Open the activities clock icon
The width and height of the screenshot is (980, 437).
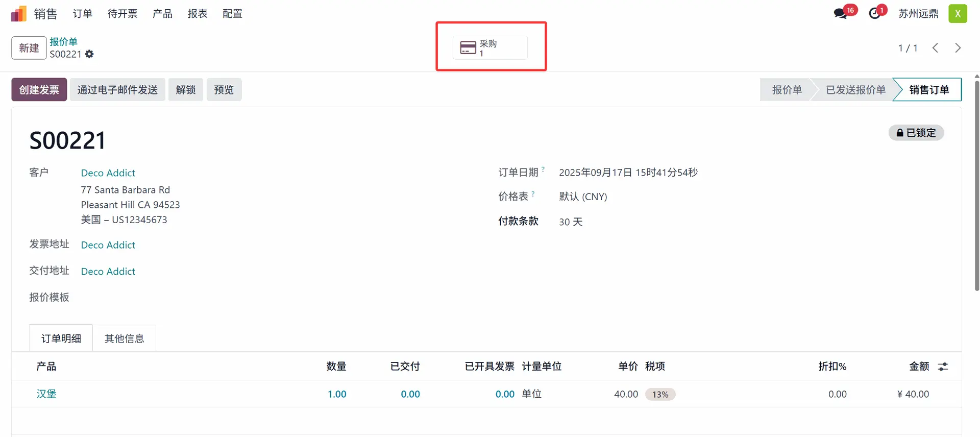[875, 14]
